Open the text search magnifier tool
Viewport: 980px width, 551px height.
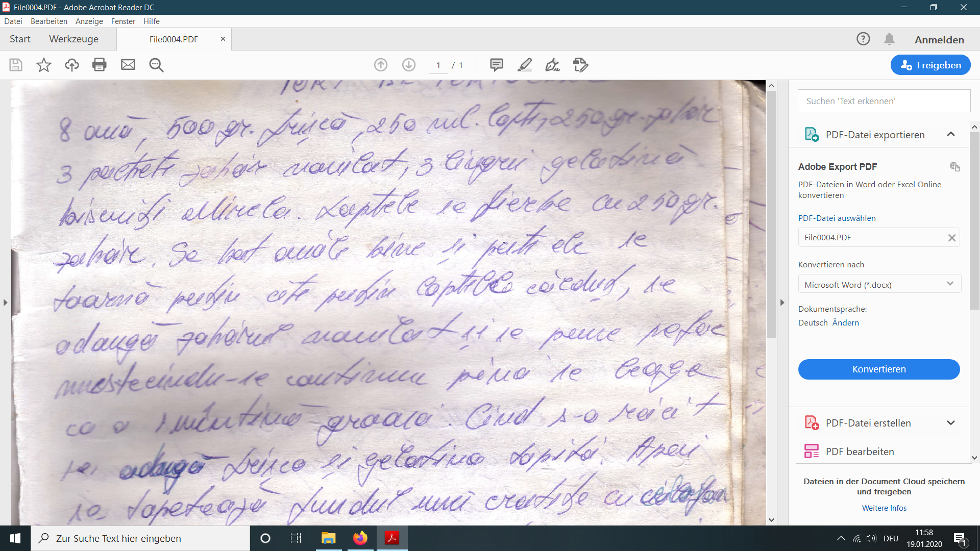coord(156,65)
